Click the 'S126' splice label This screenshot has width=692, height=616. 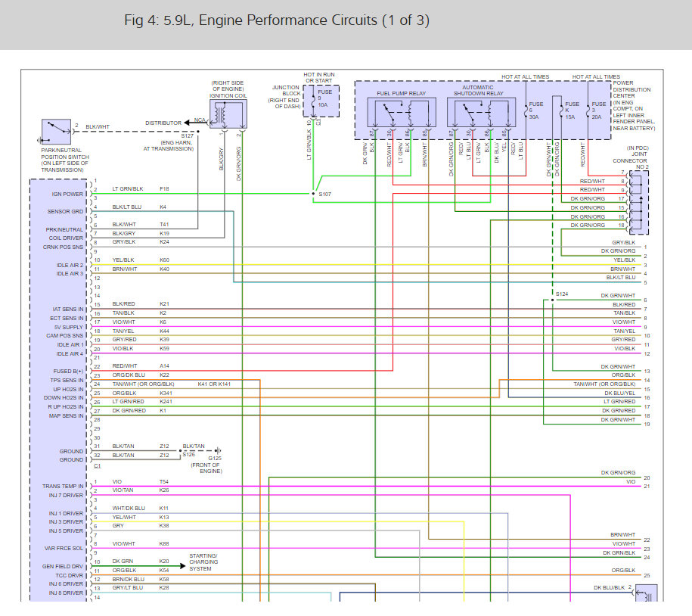click(x=189, y=454)
